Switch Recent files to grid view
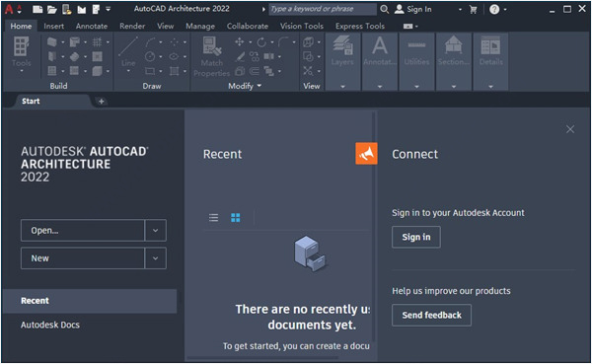 coord(236,217)
